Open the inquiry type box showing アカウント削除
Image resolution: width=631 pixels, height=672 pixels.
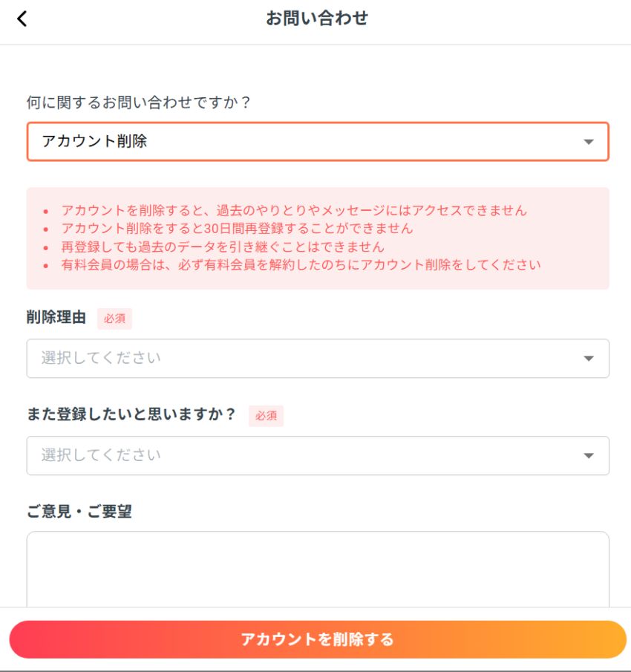click(x=297, y=142)
